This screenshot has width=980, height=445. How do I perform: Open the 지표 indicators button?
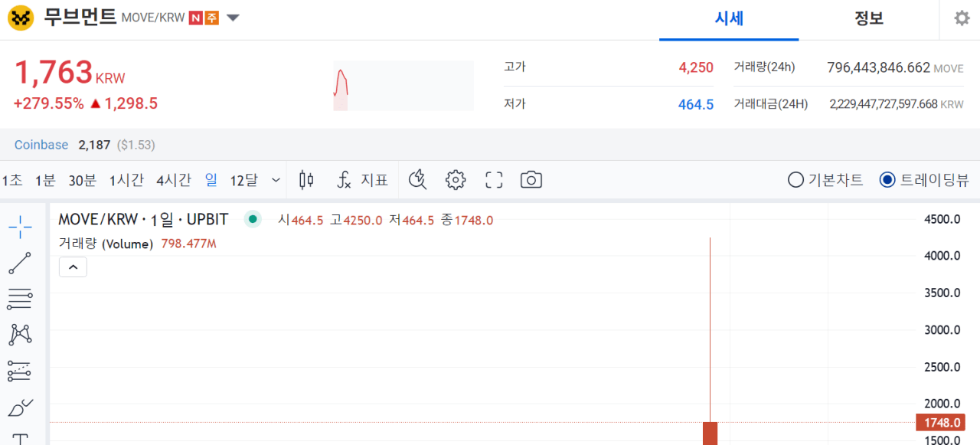coord(363,180)
